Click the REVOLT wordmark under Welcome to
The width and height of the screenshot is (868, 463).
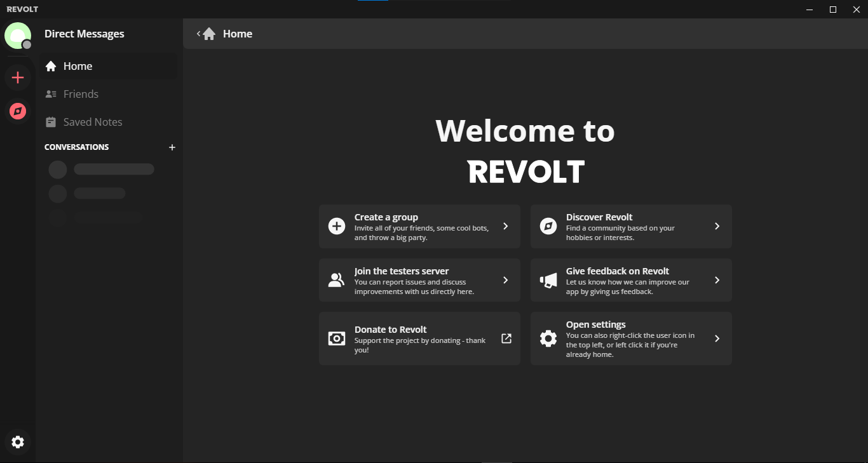[x=526, y=172]
